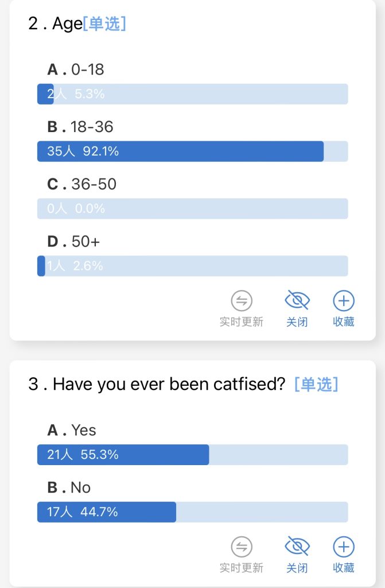385x588 pixels.
Task: Toggle eye-slash close icon for Age question
Action: point(297,300)
